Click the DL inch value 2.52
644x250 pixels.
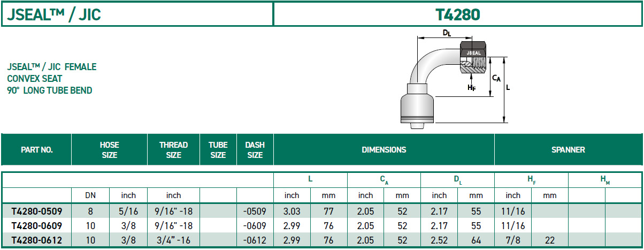tap(439, 240)
